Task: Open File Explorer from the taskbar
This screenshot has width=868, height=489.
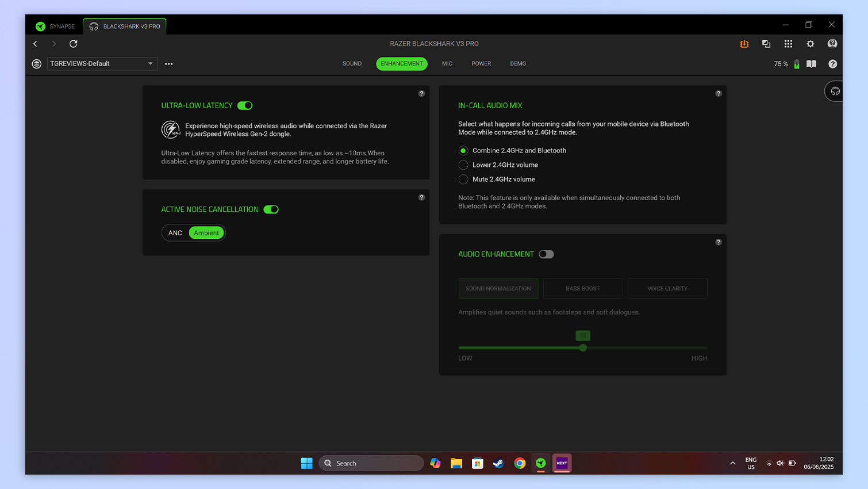Action: click(x=456, y=463)
